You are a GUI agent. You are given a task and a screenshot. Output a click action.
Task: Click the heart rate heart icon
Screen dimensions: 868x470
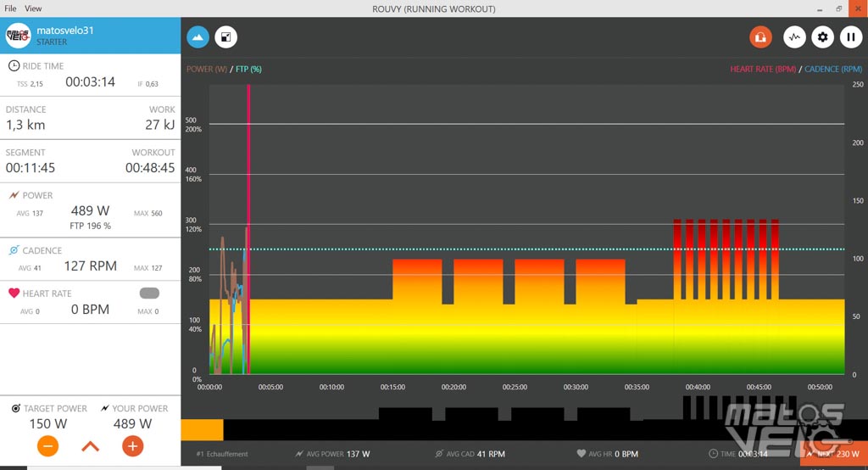[x=14, y=294]
